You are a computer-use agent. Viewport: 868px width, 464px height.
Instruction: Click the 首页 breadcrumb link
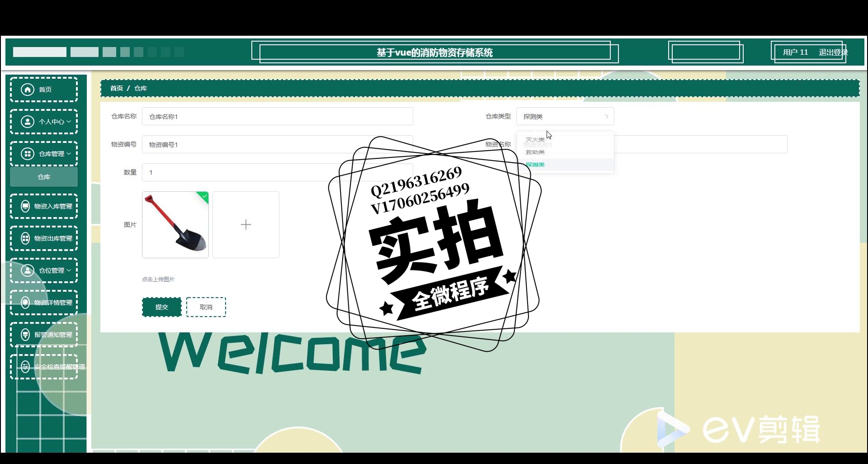pyautogui.click(x=117, y=88)
